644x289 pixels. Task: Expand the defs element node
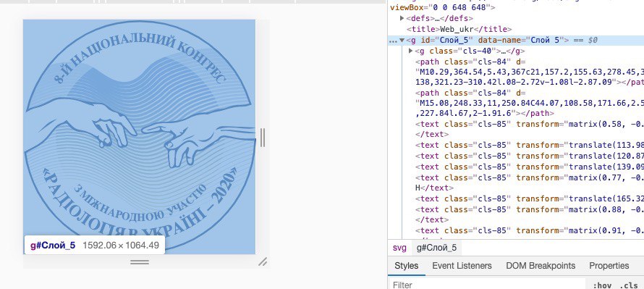click(x=402, y=18)
